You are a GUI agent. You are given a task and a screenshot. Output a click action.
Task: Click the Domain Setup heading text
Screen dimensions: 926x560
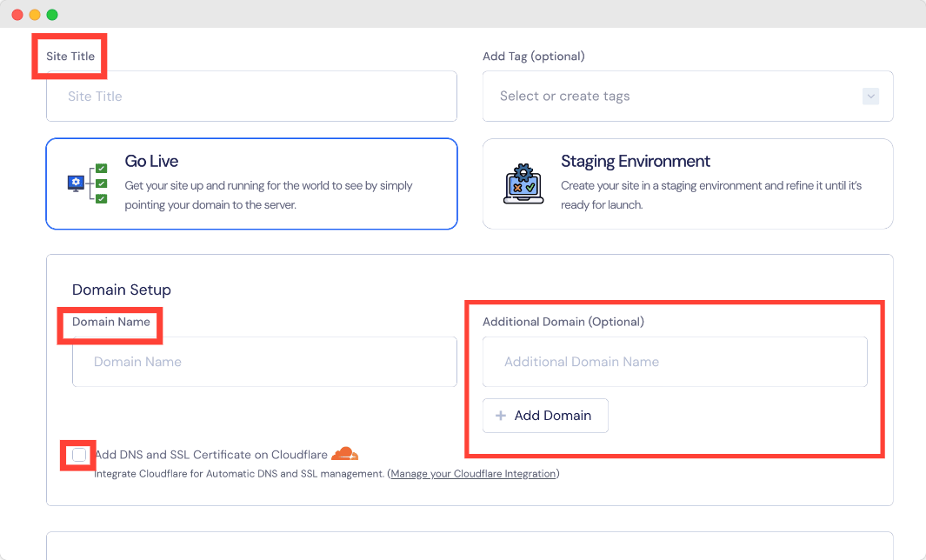[122, 290]
